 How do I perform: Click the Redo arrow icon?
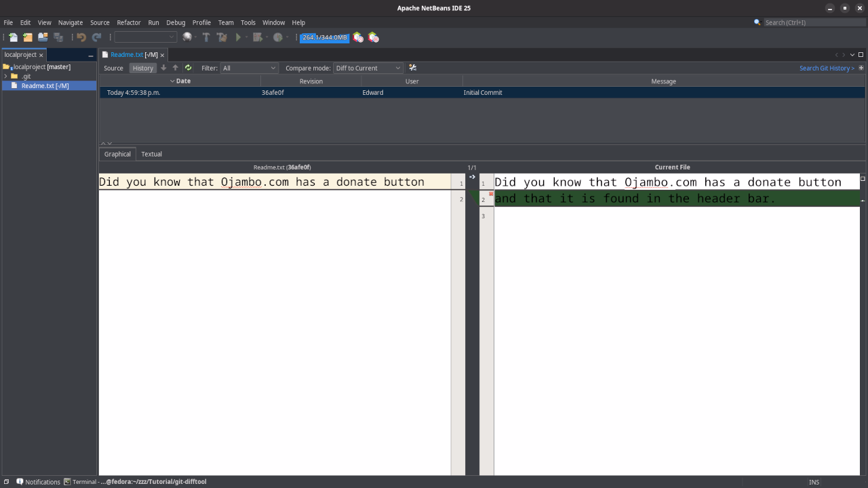click(x=96, y=37)
